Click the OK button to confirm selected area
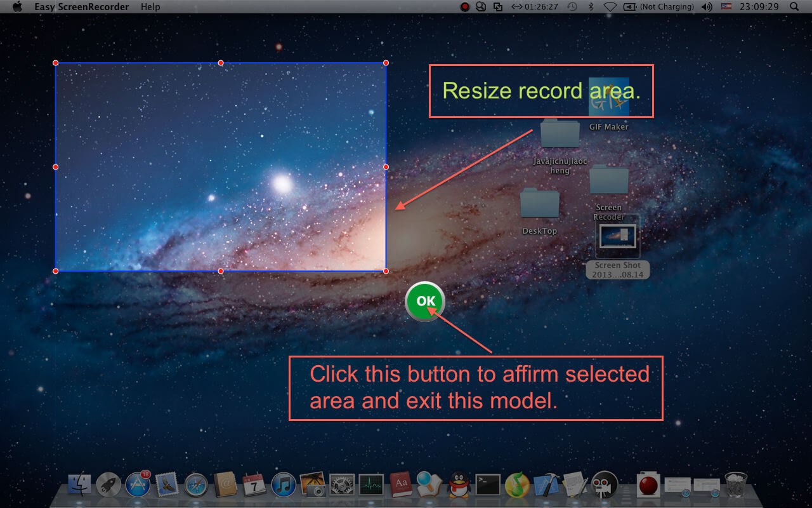The height and width of the screenshot is (508, 812). [425, 302]
